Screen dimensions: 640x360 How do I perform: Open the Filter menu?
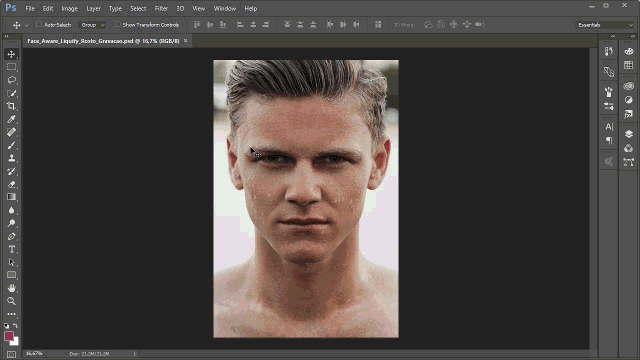[x=161, y=8]
